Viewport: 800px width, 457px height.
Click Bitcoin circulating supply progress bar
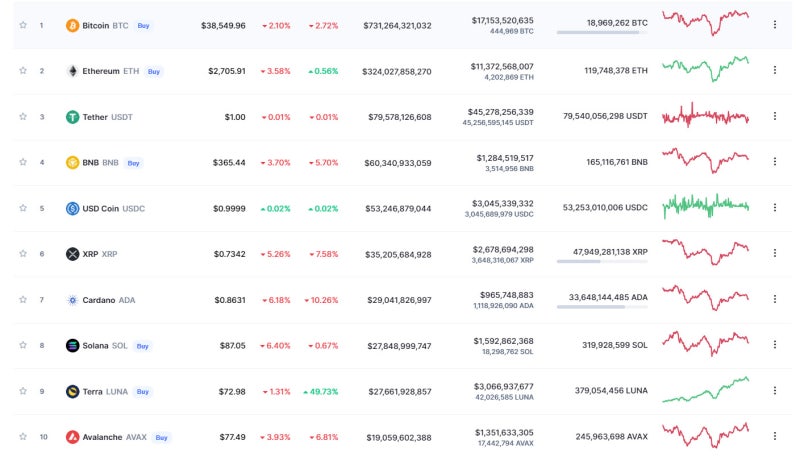point(602,33)
